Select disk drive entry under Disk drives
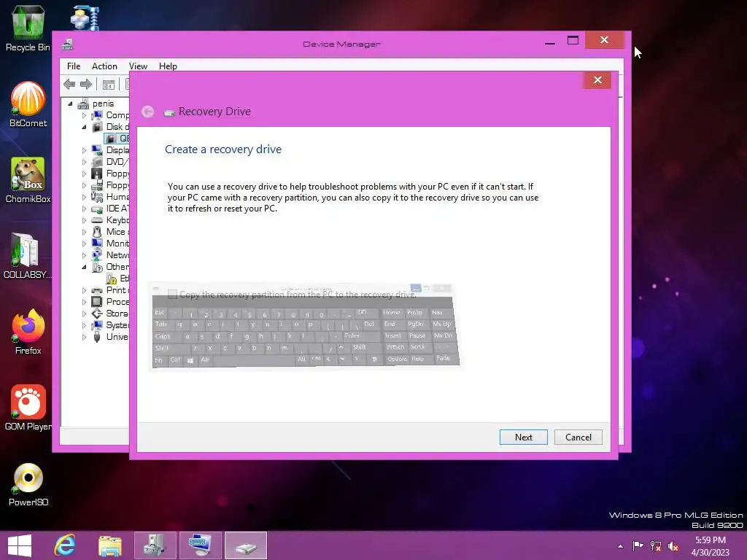Screen dimensions: 747x560 (117, 139)
